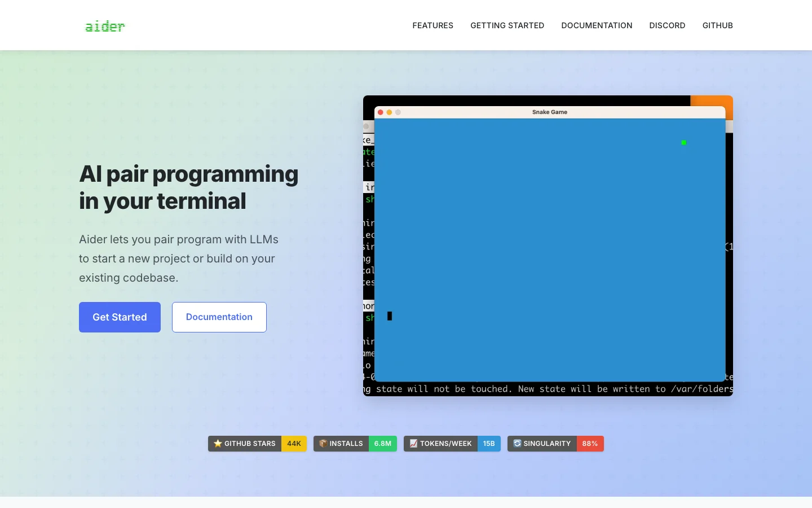Image resolution: width=812 pixels, height=508 pixels.
Task: Open the Features menu item
Action: (433, 25)
